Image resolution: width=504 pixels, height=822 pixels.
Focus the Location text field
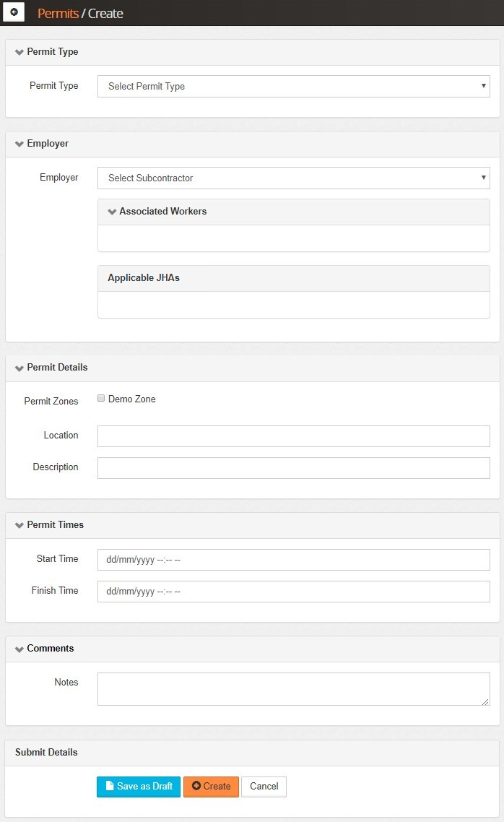click(x=293, y=436)
